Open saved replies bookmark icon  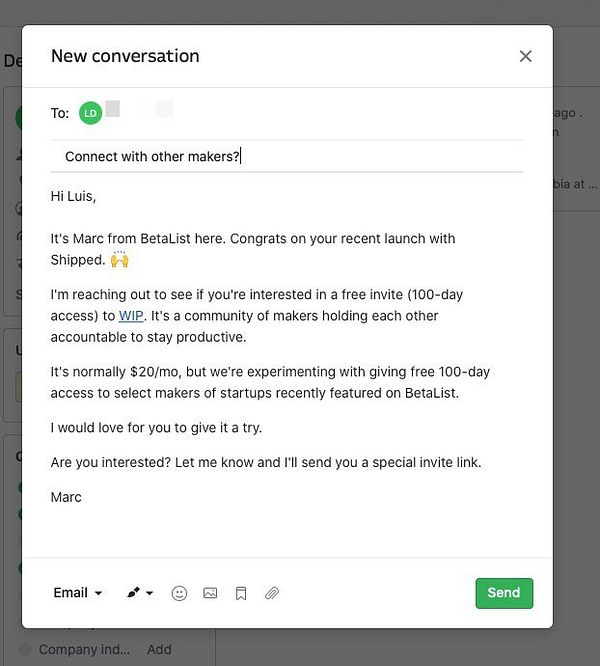click(241, 593)
